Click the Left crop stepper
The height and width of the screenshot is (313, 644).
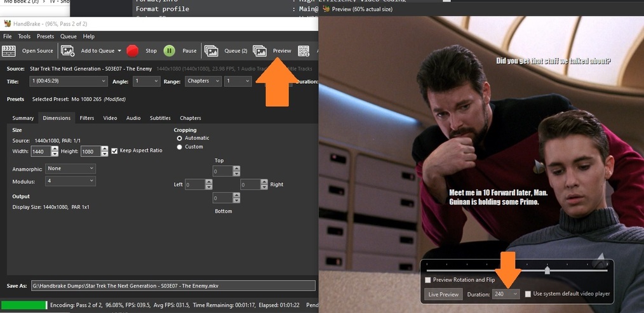[209, 185]
